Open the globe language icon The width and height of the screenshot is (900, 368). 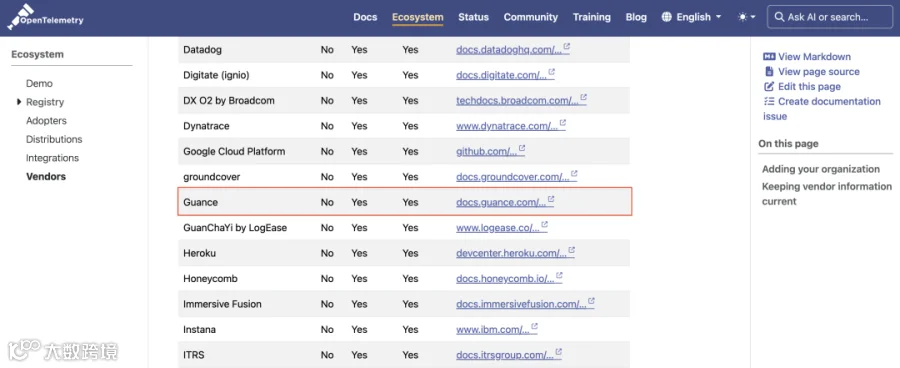point(666,17)
